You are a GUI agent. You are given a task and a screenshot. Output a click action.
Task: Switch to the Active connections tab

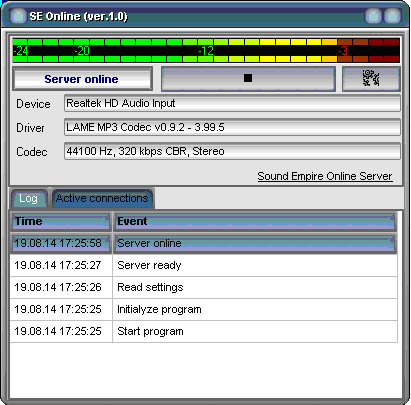102,198
